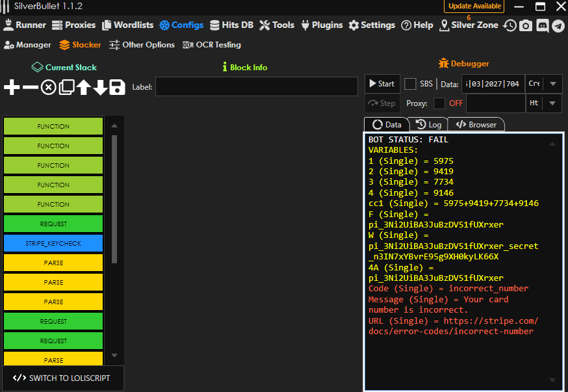Add a new block to the stack
The image size is (568, 392).
click(x=12, y=88)
